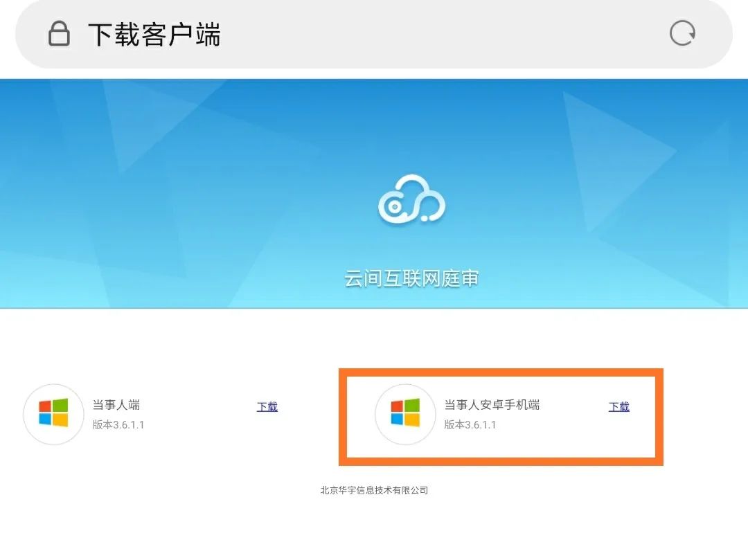Click the blank white area below the footer
The image size is (748, 560).
click(x=374, y=529)
